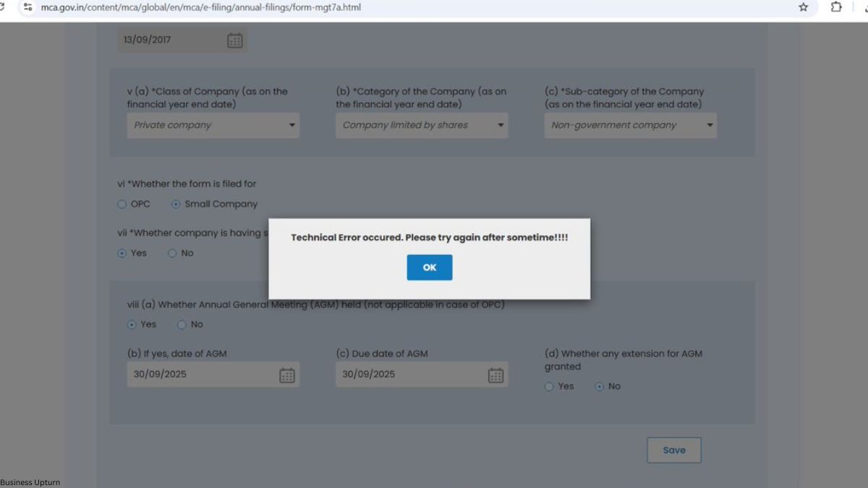868x488 pixels.
Task: Expand the Class of Company dropdown
Action: pos(213,125)
